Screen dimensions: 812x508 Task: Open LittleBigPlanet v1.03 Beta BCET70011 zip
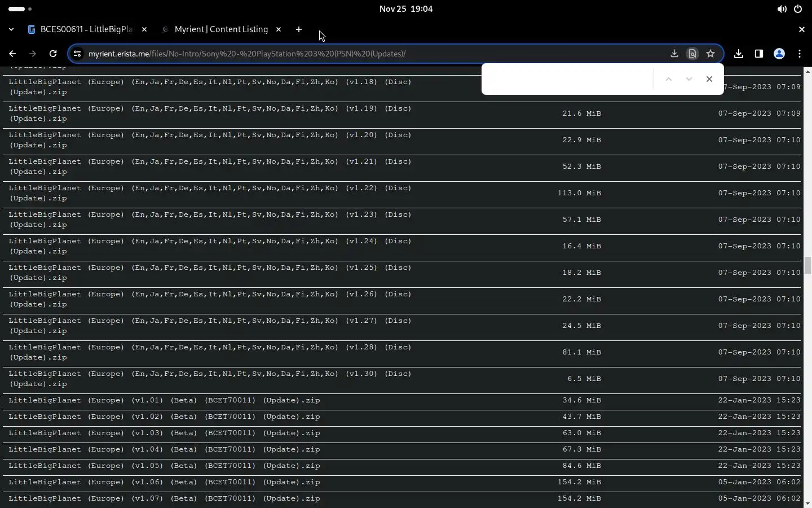click(164, 433)
